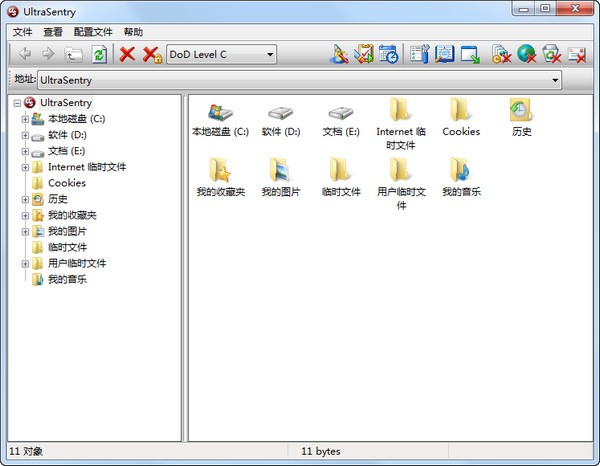This screenshot has width=600, height=466.
Task: Click status bar text 11 bytes
Action: point(321,451)
